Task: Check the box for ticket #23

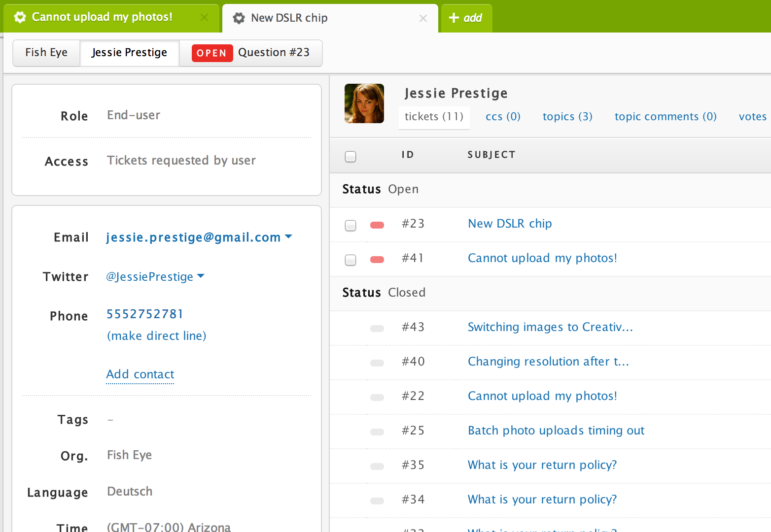Action: [350, 226]
